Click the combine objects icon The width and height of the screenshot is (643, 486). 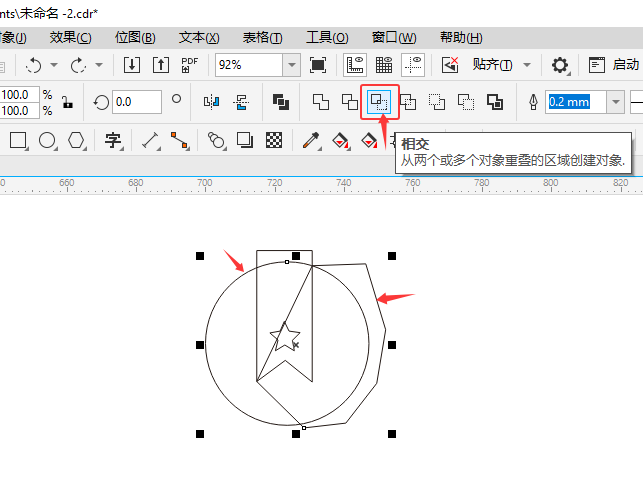pyautogui.click(x=281, y=102)
